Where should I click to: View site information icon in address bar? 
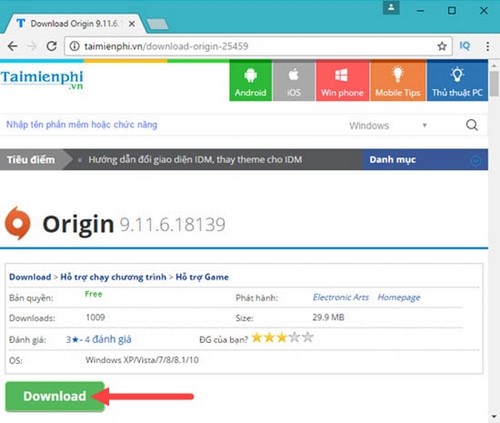(x=74, y=46)
